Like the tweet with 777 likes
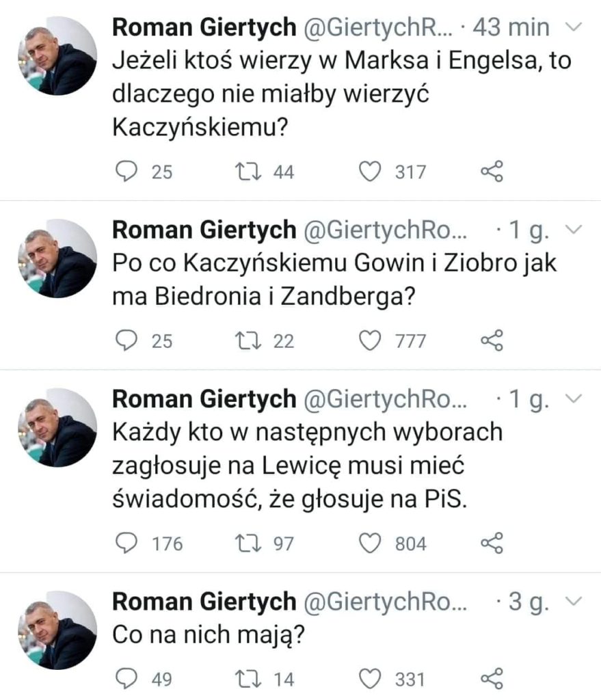This screenshot has width=601, height=700. (x=370, y=340)
